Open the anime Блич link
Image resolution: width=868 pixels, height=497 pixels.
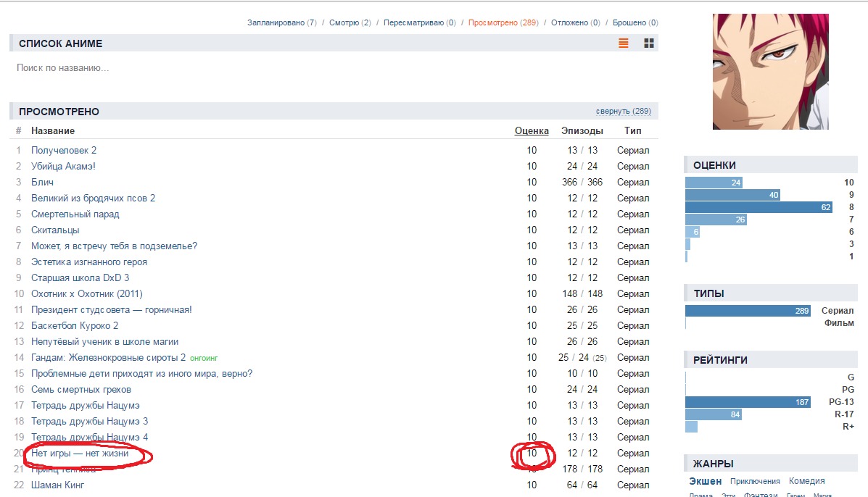pos(42,183)
